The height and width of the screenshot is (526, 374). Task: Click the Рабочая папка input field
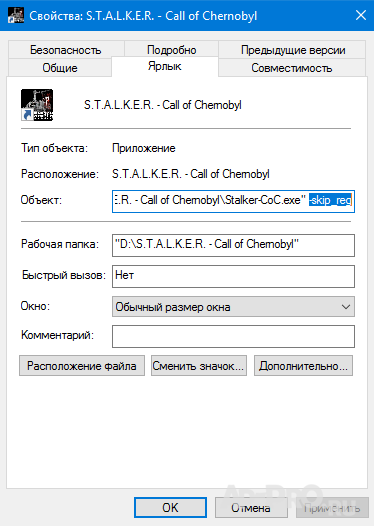(x=233, y=245)
